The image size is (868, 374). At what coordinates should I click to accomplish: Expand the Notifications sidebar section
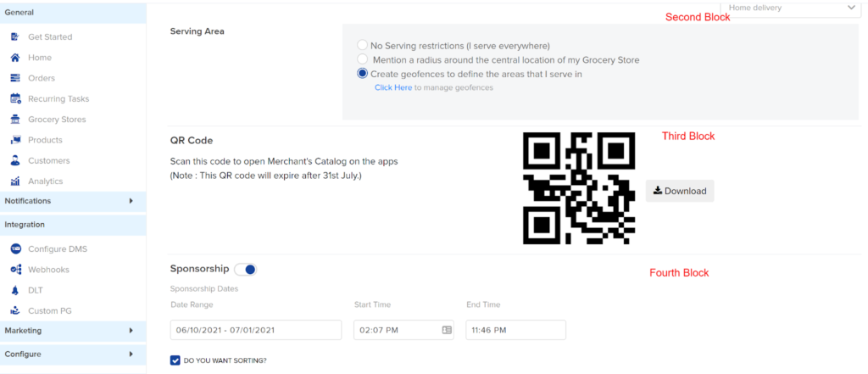click(73, 201)
